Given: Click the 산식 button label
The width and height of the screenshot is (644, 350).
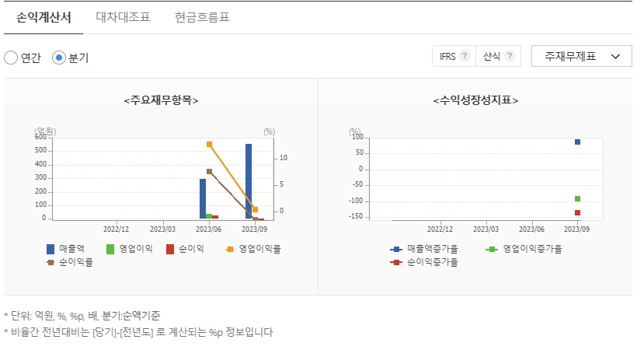Looking at the screenshot, I should (x=492, y=56).
